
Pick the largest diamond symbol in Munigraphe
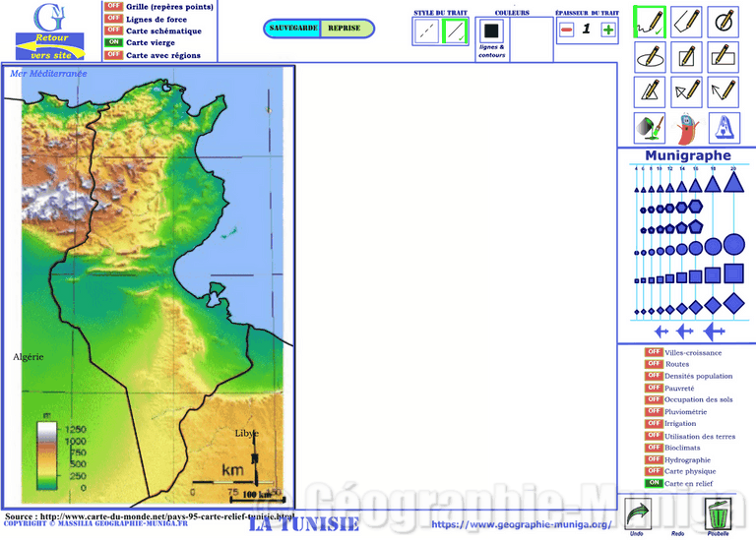[733, 304]
